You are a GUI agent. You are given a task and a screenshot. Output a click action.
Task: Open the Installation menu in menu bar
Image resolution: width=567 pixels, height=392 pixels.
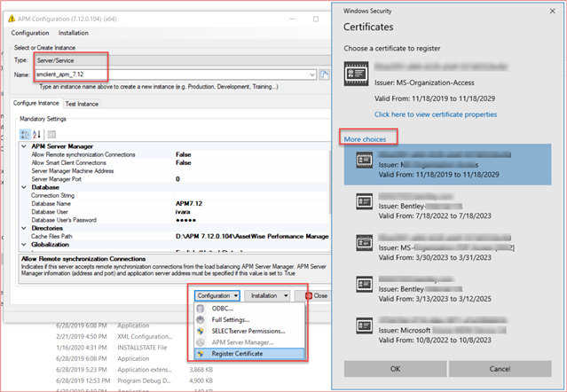74,33
